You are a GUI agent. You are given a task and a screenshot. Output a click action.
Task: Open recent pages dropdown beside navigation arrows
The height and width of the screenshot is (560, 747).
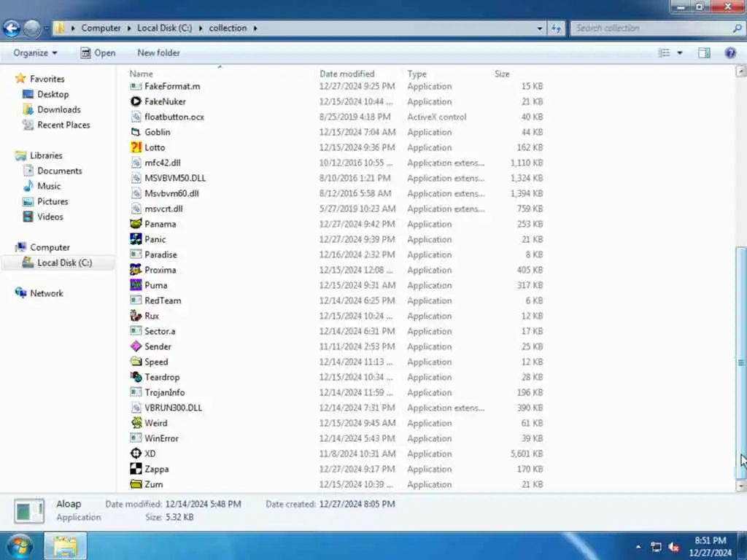46,28
